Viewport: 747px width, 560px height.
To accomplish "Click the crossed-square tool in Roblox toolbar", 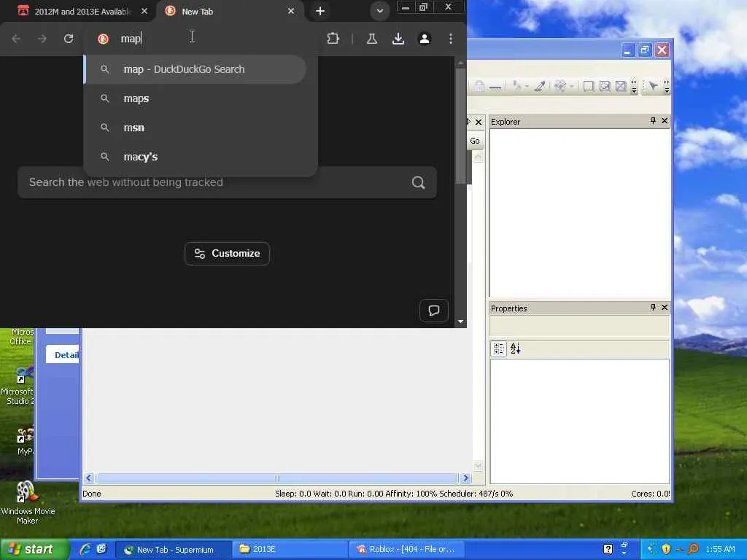I will 621,86.
